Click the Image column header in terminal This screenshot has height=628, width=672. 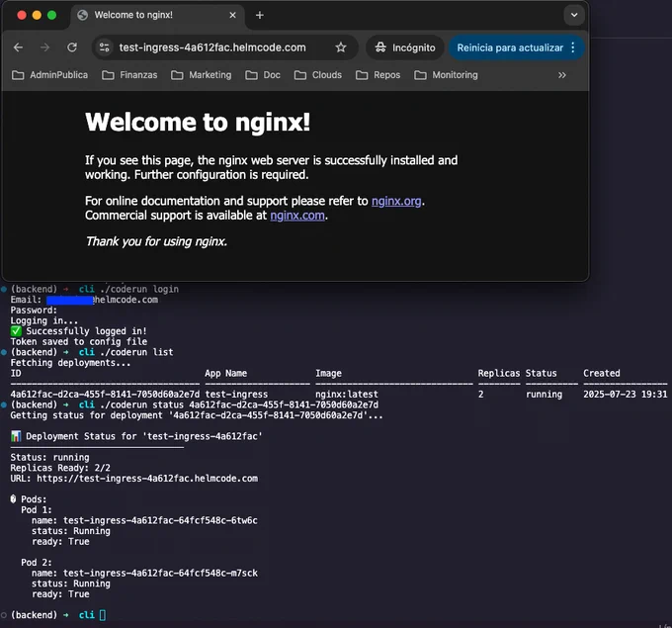[x=328, y=373]
